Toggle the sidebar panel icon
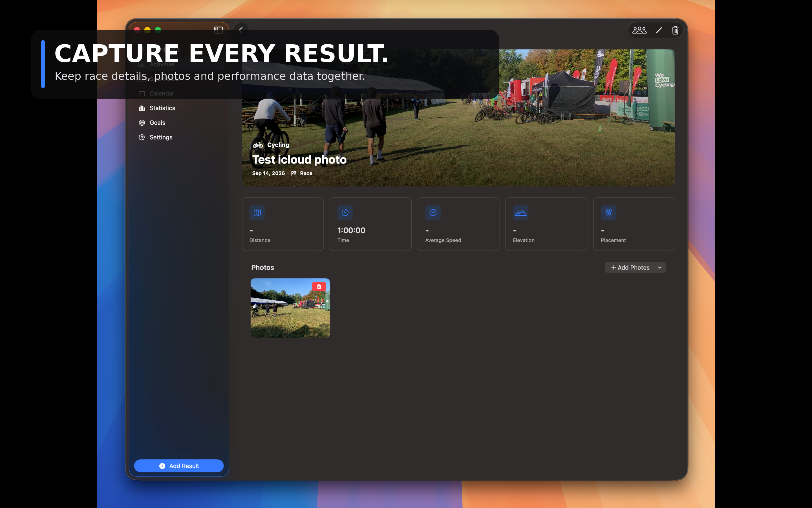This screenshot has height=508, width=812. [x=219, y=30]
